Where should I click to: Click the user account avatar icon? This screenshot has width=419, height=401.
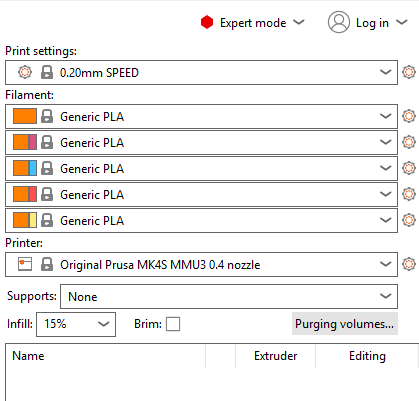click(339, 22)
